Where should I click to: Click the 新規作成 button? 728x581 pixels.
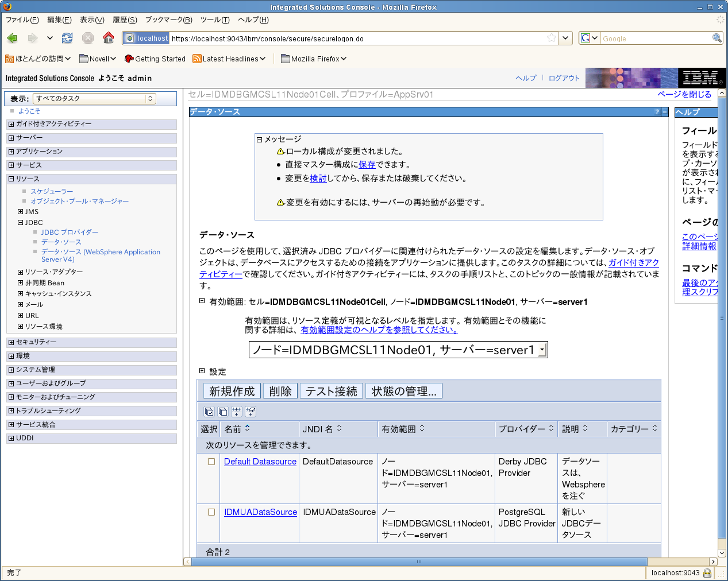click(x=232, y=392)
